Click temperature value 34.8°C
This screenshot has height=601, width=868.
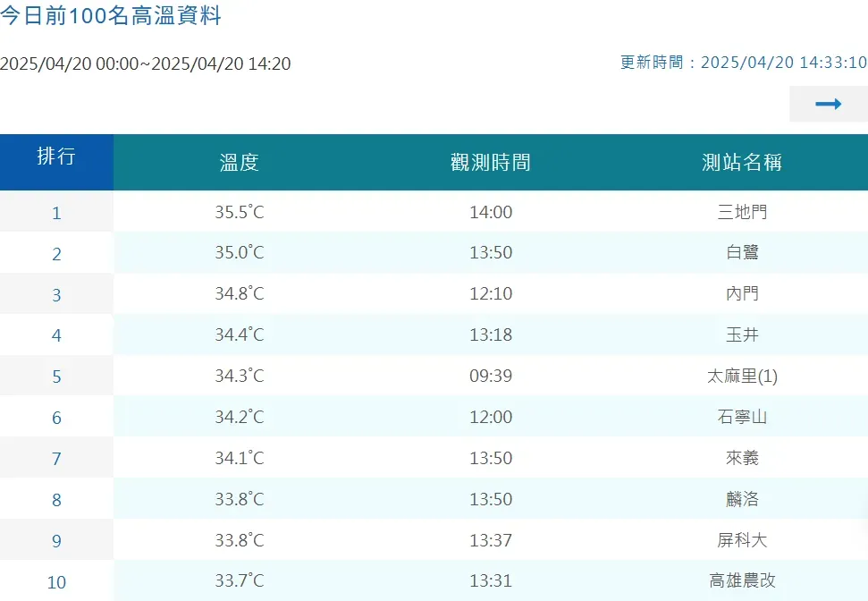240,293
